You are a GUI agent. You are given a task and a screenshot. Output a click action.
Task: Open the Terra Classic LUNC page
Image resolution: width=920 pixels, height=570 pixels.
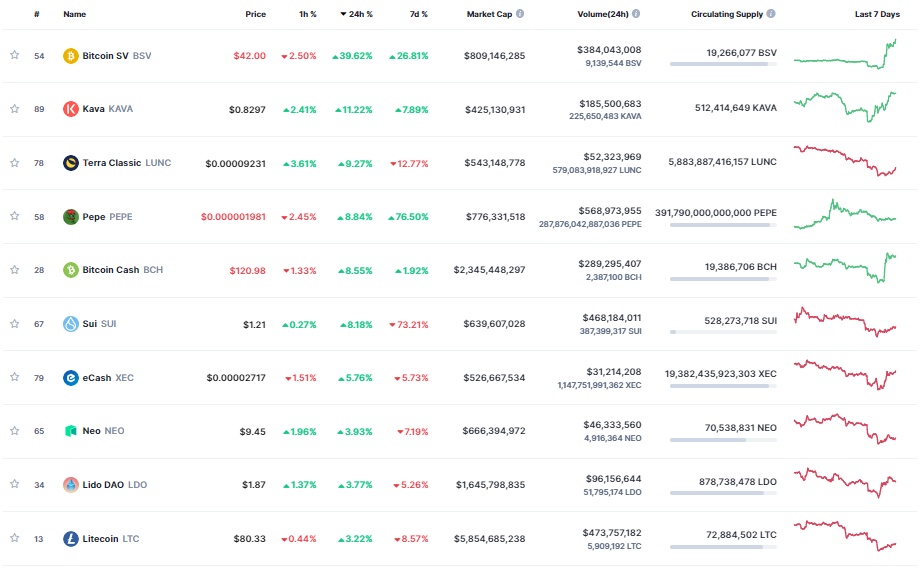[127, 163]
